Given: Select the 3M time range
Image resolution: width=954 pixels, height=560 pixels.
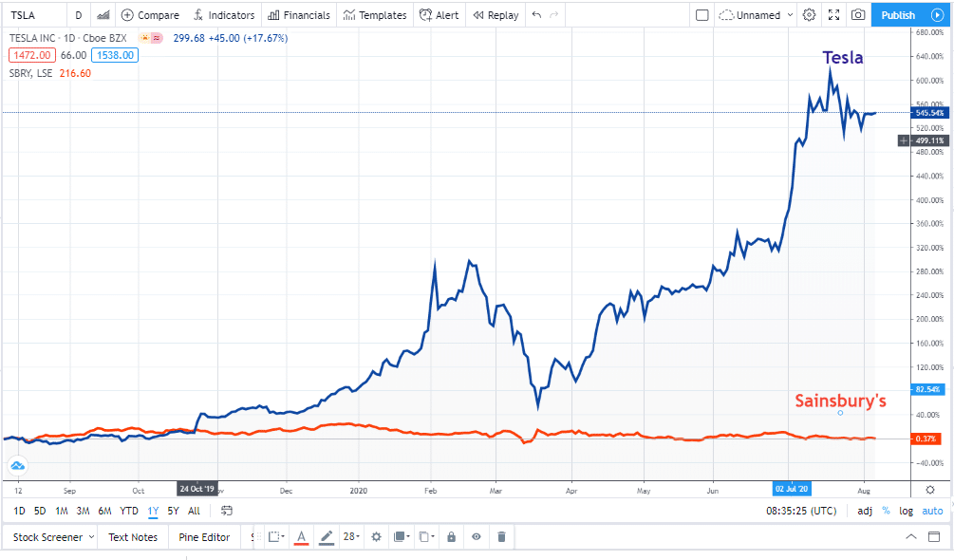Looking at the screenshot, I should pyautogui.click(x=84, y=511).
